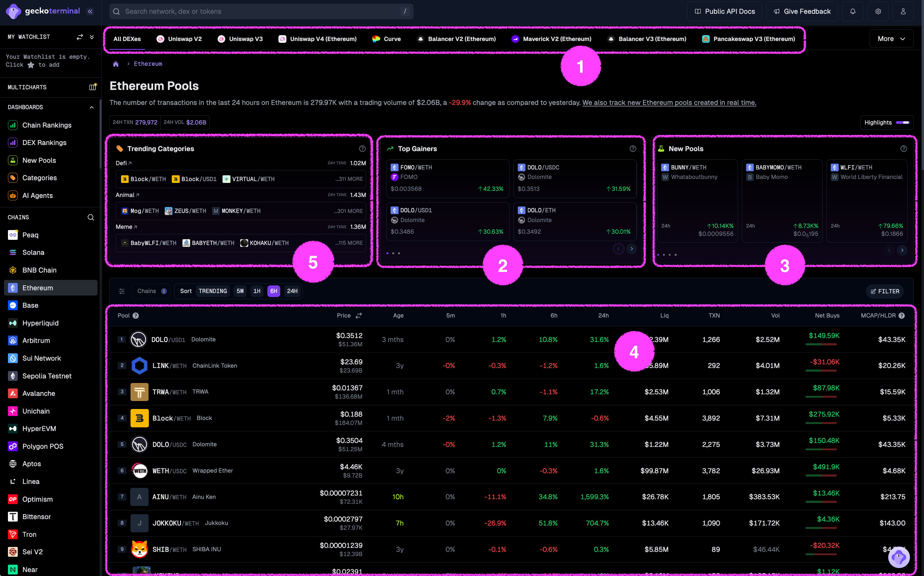The image size is (924, 576).
Task: Expand Defi's 311 MORE pools
Action: tap(349, 179)
